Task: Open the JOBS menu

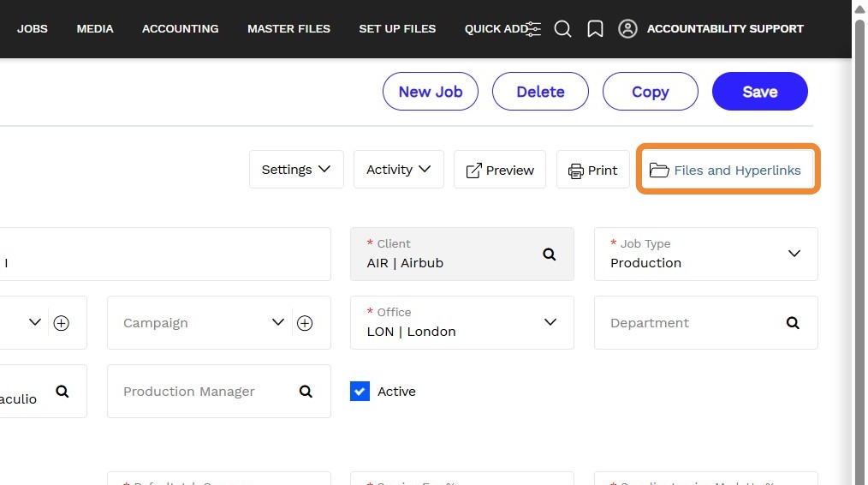Action: [x=33, y=29]
